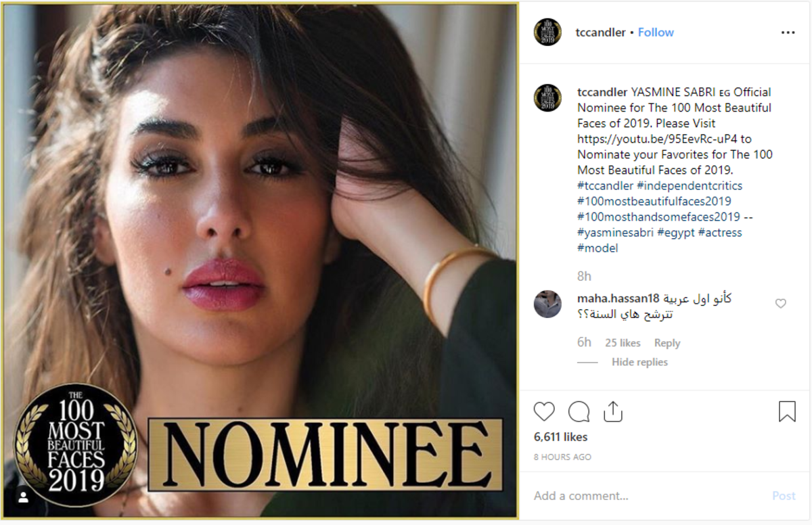This screenshot has height=525, width=812.
Task: View the 25 likes on comment
Action: point(623,343)
